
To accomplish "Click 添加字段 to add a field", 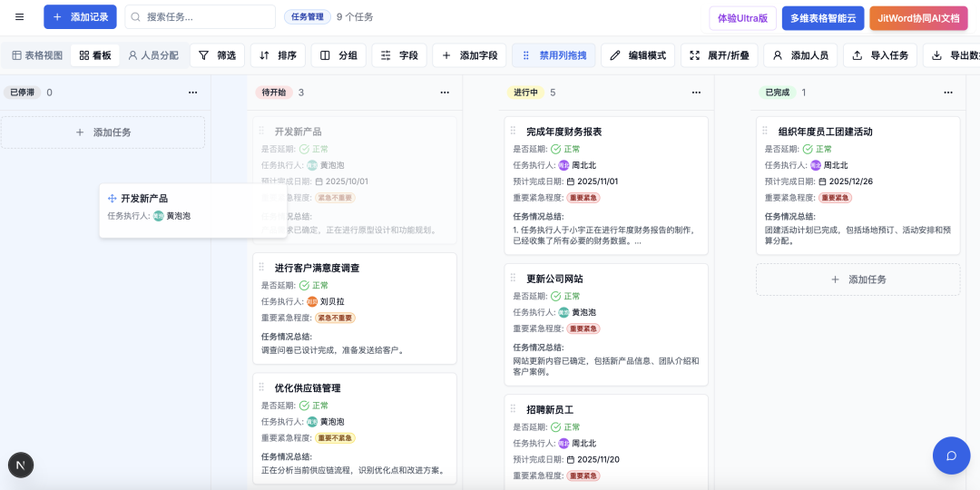I will [469, 55].
